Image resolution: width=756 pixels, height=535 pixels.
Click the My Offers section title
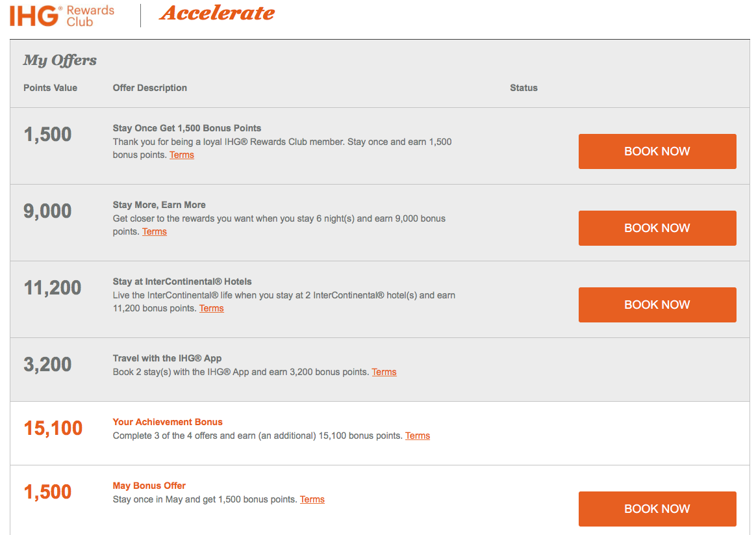60,60
